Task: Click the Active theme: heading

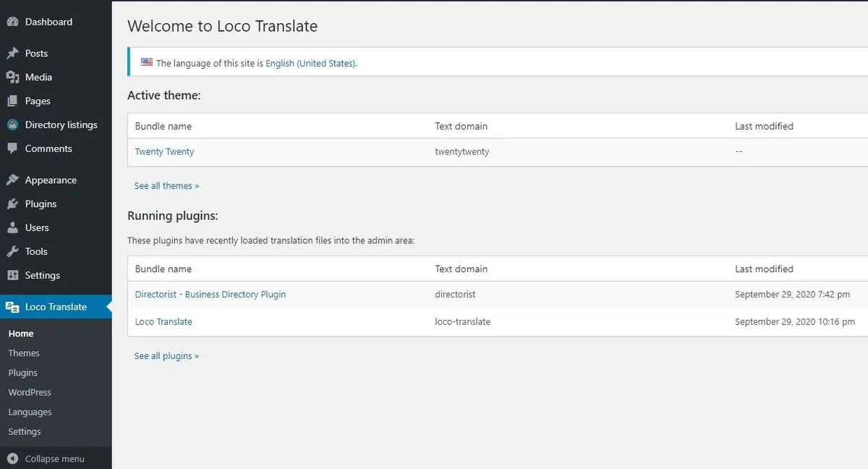Action: point(164,96)
